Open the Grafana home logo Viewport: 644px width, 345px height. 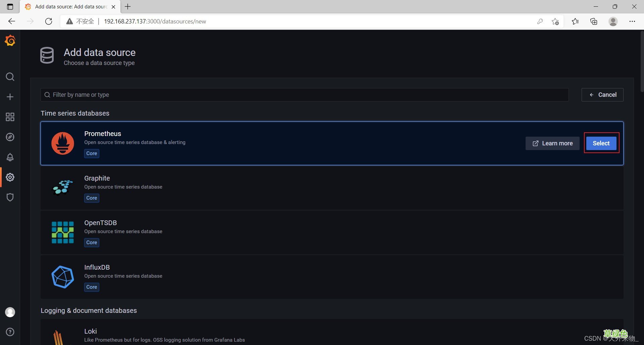click(x=10, y=41)
